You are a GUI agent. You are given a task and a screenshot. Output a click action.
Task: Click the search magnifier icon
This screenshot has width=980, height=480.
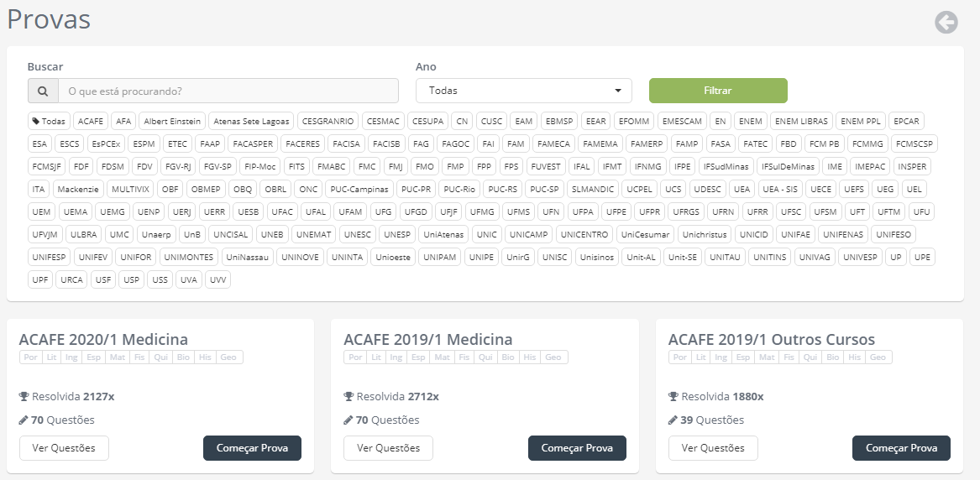click(43, 91)
